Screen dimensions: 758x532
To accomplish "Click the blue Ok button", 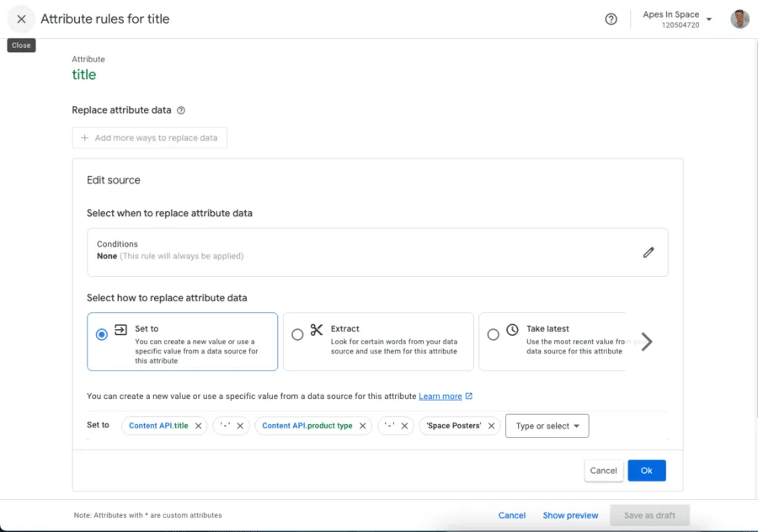I will click(646, 471).
